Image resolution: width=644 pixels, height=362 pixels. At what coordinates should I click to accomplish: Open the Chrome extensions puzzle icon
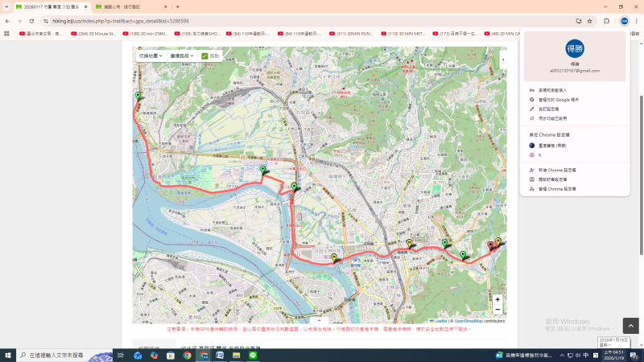(x=607, y=21)
